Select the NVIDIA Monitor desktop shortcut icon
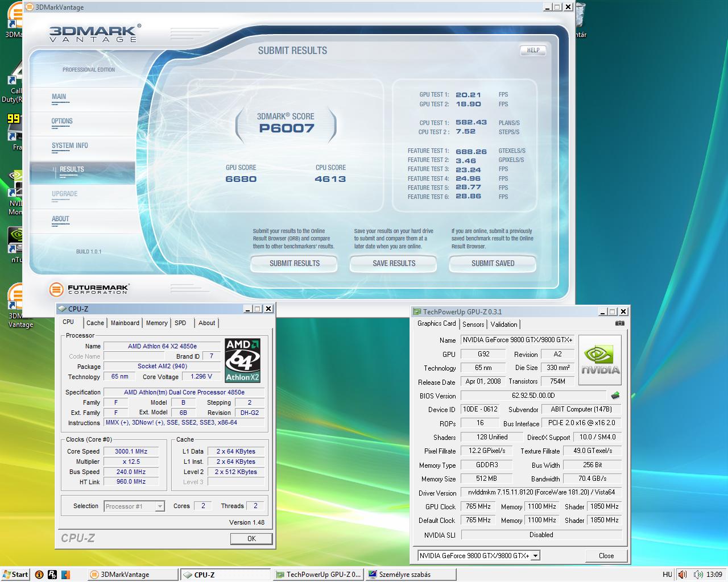The height and width of the screenshot is (582, 728). point(15,193)
